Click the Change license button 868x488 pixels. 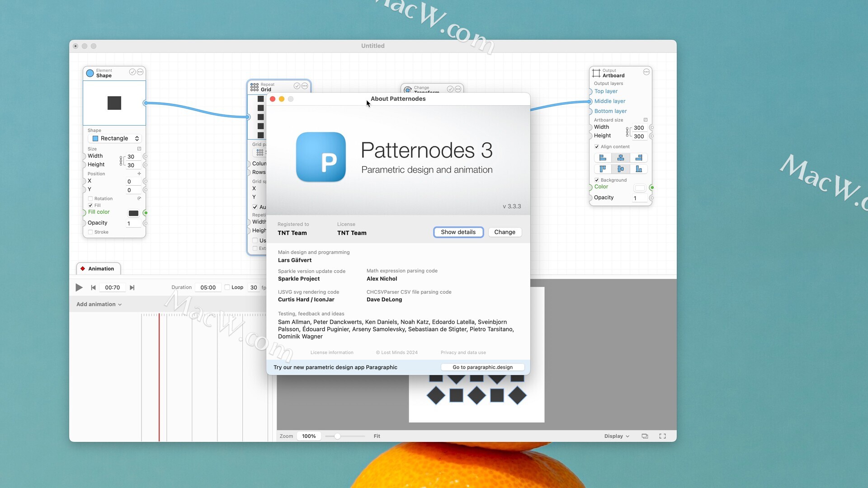click(505, 232)
